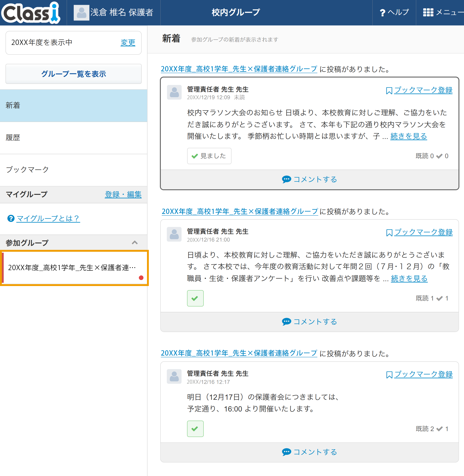The width and height of the screenshot is (464, 476).
Task: Expand marathon post with 続きを見る
Action: 408,136
